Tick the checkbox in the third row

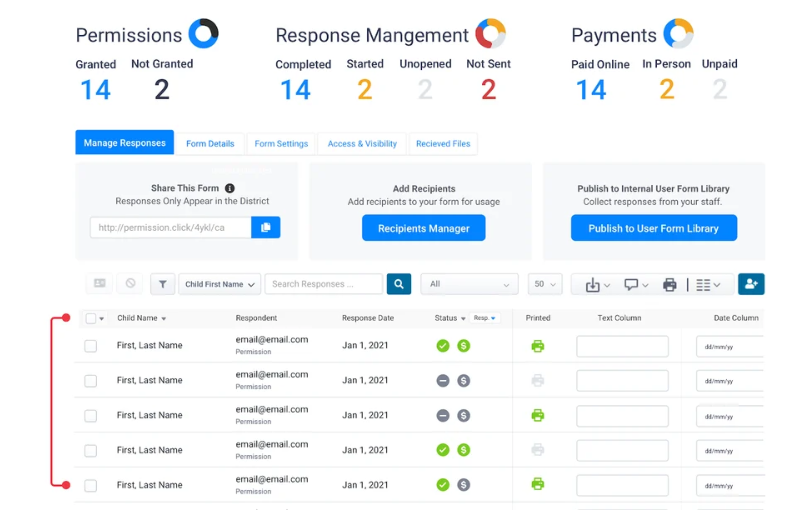tap(91, 416)
